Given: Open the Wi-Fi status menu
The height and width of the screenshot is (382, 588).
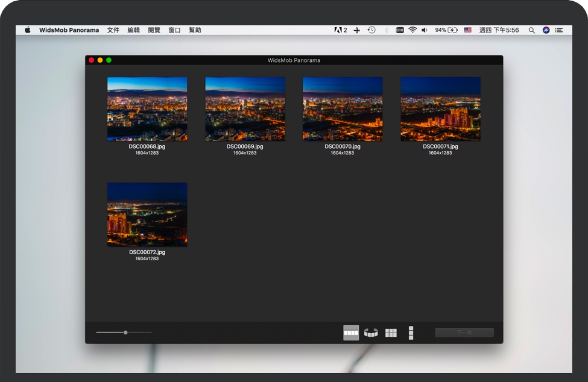Looking at the screenshot, I should pyautogui.click(x=413, y=30).
